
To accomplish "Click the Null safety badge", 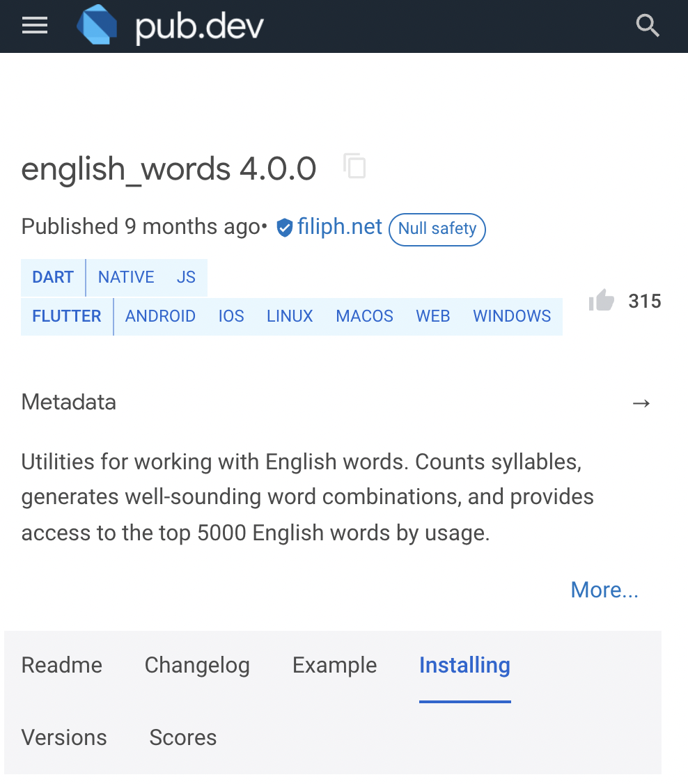I will (x=437, y=230).
